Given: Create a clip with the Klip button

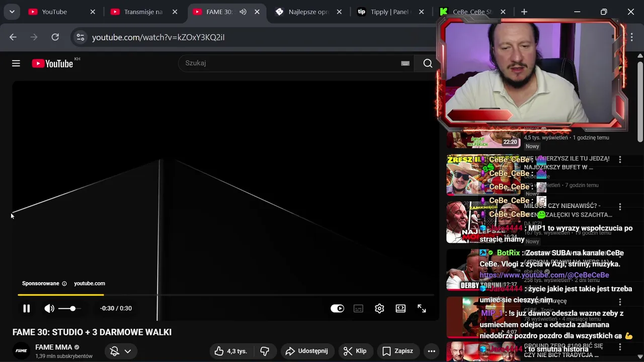Looking at the screenshot, I should tap(355, 351).
